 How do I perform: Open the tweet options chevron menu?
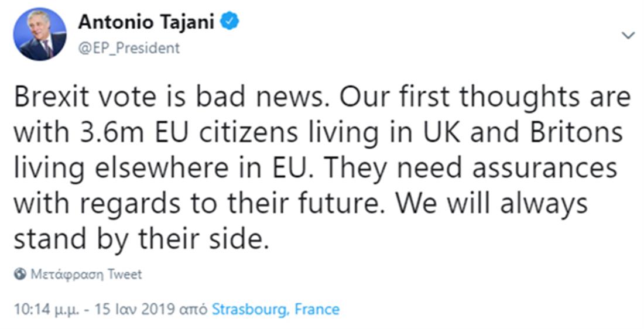pos(628,36)
